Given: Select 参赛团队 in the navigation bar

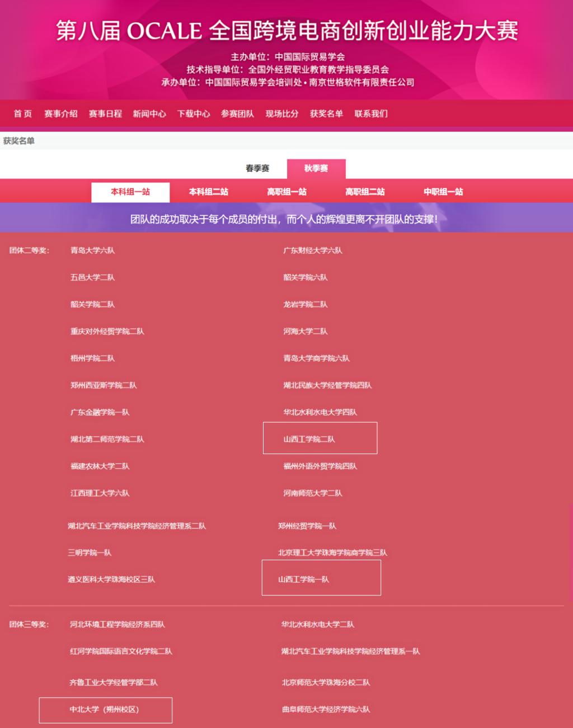Looking at the screenshot, I should pos(237,114).
